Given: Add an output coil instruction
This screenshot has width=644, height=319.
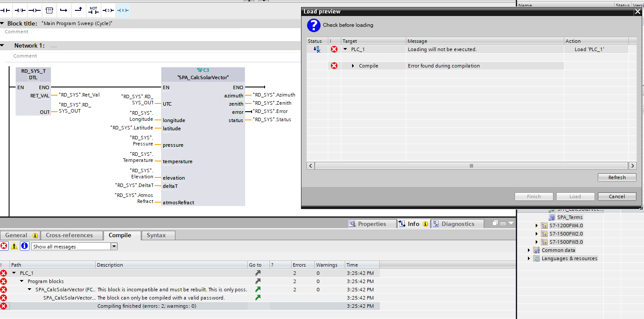Looking at the screenshot, I should pos(34,10).
